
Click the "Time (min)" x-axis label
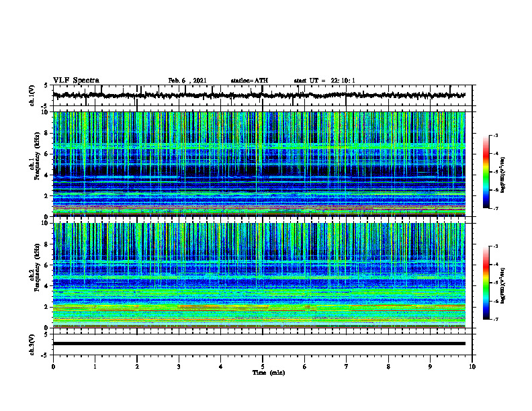(x=269, y=373)
